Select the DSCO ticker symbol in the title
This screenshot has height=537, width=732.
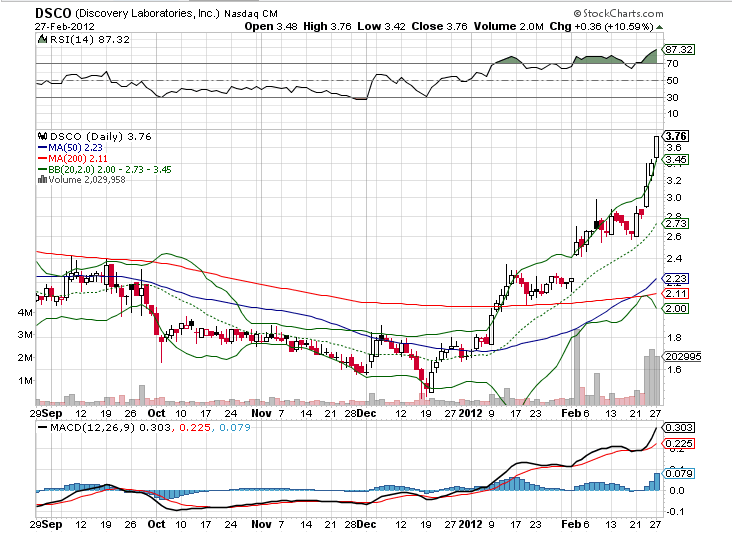(53, 13)
